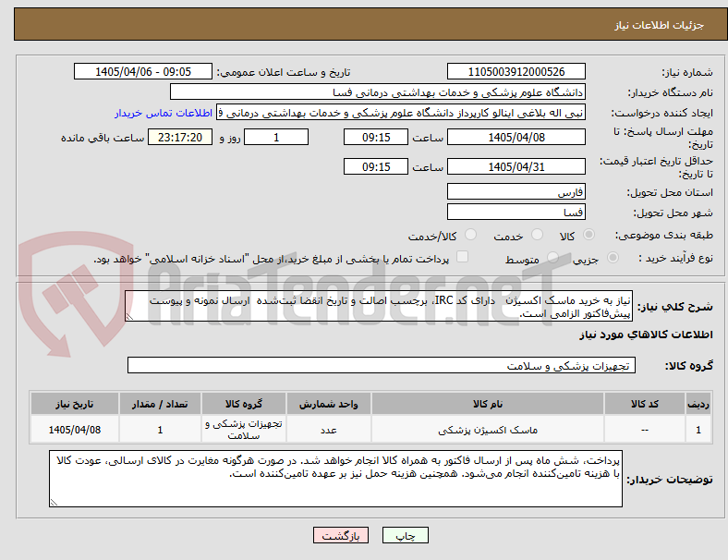Select the کالا/خدمت radio button

pyautogui.click(x=471, y=235)
